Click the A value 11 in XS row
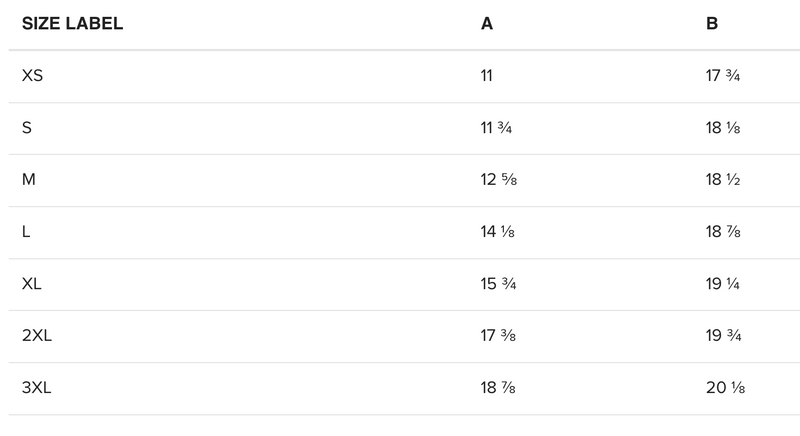This screenshot has width=800, height=436. tap(487, 76)
